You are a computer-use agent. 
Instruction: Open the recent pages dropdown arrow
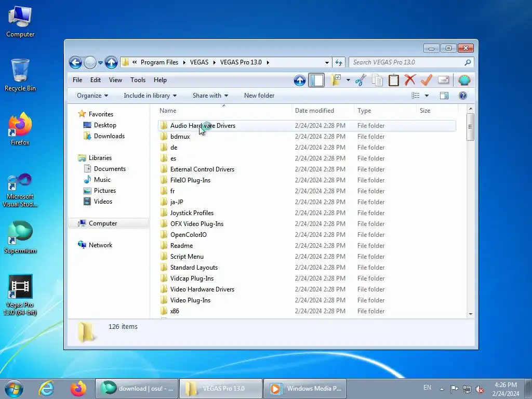click(100, 63)
